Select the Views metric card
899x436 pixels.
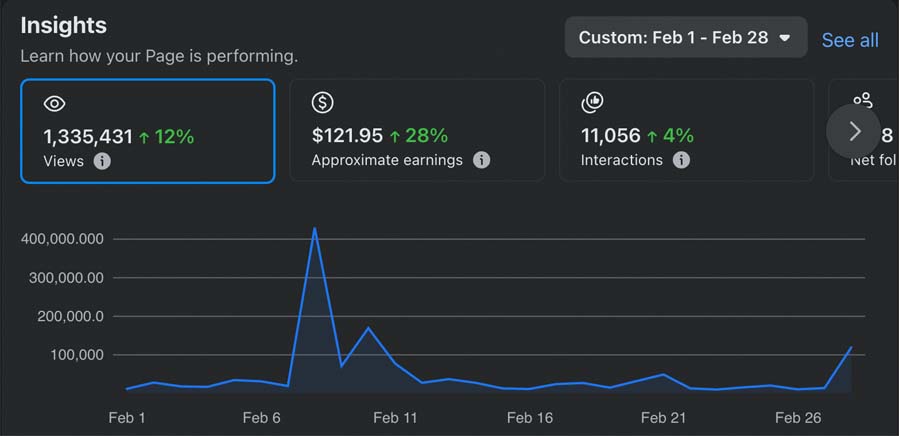(x=147, y=131)
